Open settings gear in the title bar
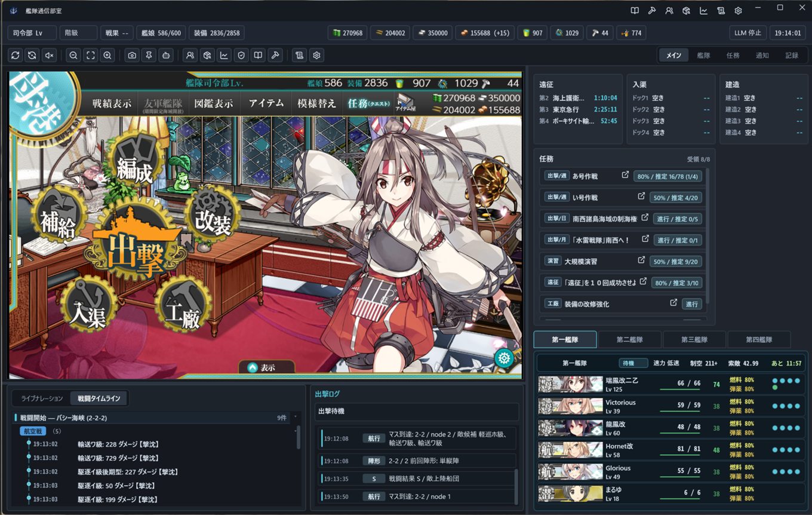The width and height of the screenshot is (812, 515). [738, 10]
